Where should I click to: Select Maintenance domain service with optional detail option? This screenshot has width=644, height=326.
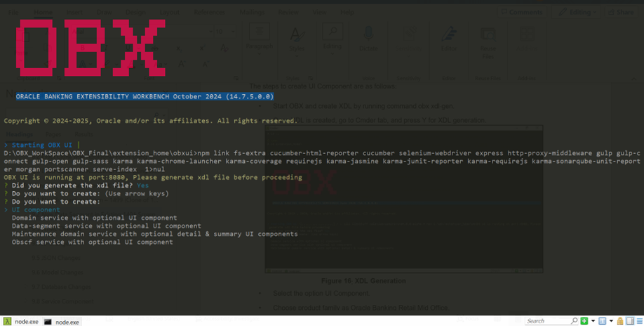(154, 234)
